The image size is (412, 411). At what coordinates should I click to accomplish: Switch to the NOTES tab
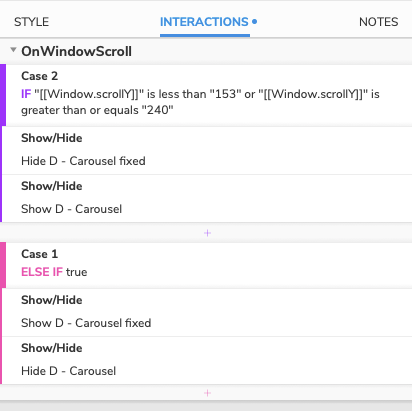[x=378, y=22]
